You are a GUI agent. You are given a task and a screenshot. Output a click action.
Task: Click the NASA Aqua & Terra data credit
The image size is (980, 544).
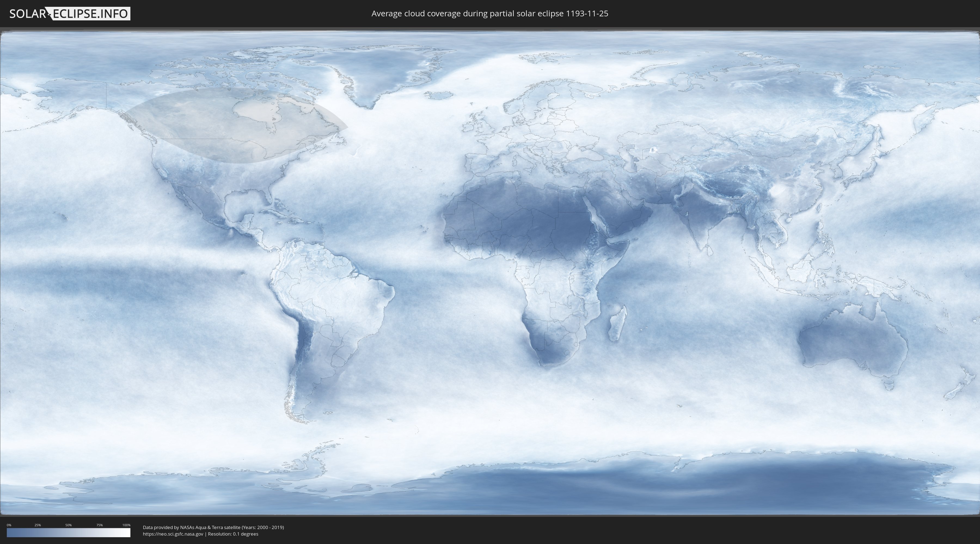(x=213, y=527)
